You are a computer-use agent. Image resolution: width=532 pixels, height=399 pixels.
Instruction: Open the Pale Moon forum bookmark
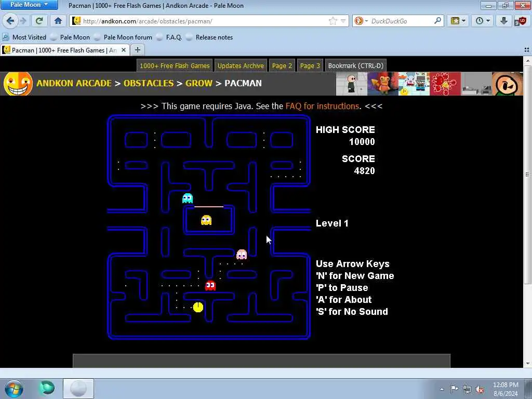pyautogui.click(x=123, y=37)
